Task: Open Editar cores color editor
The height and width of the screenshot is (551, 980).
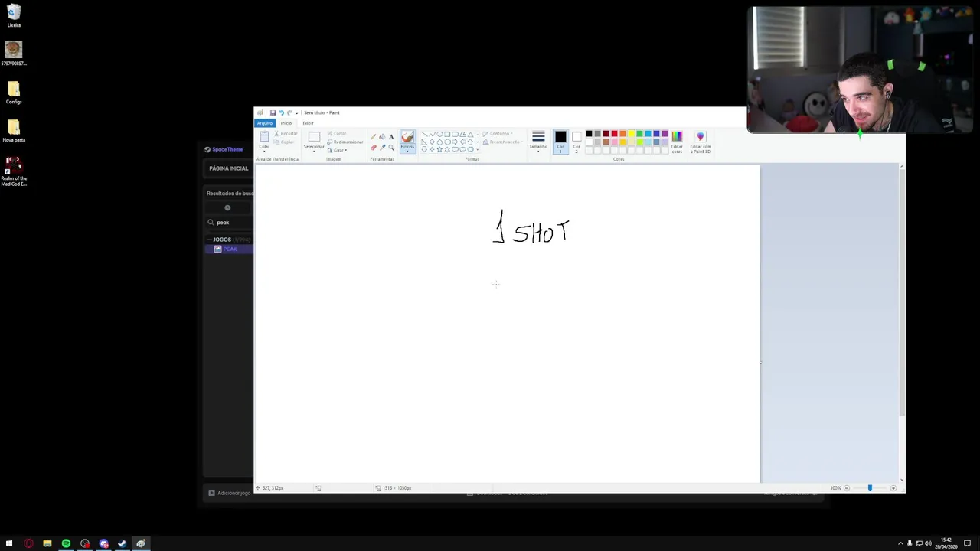Action: point(677,142)
